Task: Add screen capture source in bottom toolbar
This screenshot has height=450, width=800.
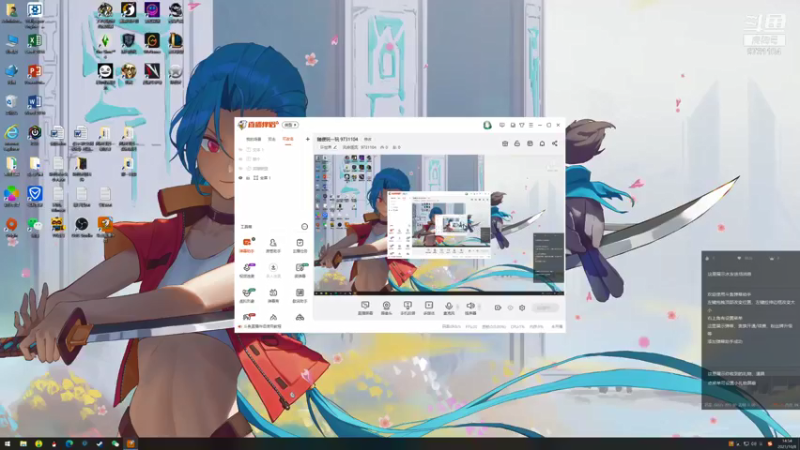Action: (365, 308)
